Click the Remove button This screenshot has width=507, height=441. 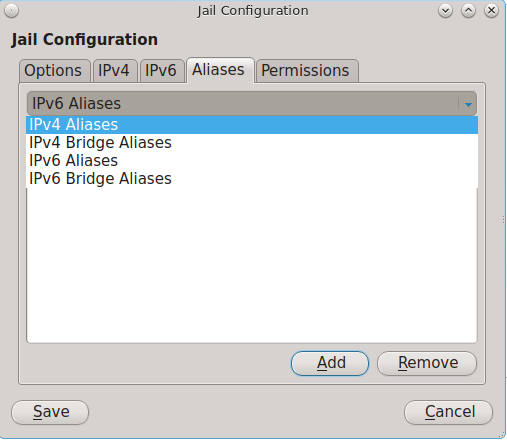pyautogui.click(x=427, y=363)
